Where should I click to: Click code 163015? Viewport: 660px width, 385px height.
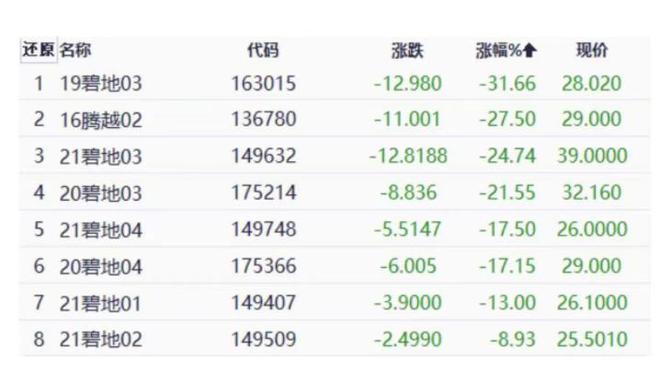264,83
